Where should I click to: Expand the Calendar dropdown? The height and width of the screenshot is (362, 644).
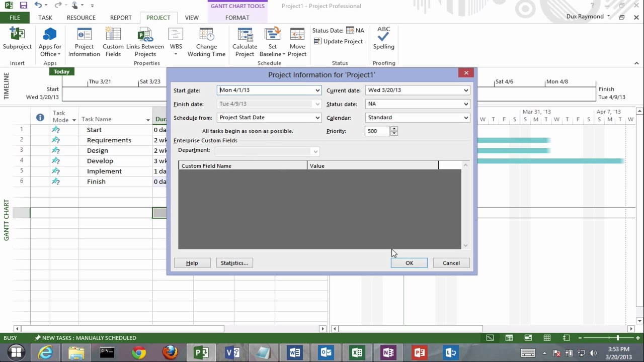coord(466,118)
